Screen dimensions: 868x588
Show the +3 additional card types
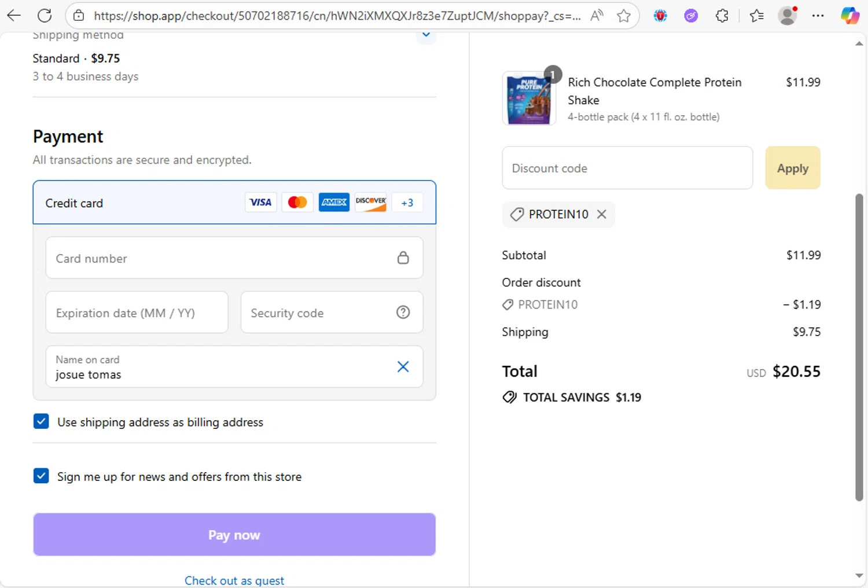point(407,203)
